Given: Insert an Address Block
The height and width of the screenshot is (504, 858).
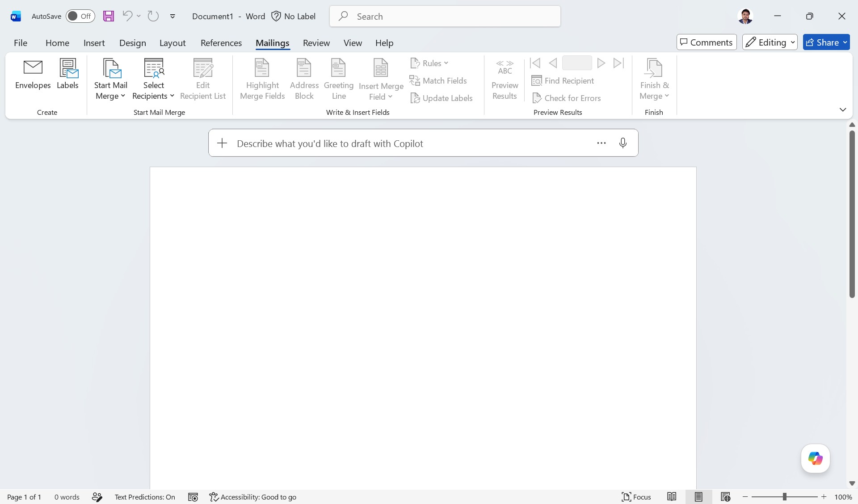Looking at the screenshot, I should point(304,80).
